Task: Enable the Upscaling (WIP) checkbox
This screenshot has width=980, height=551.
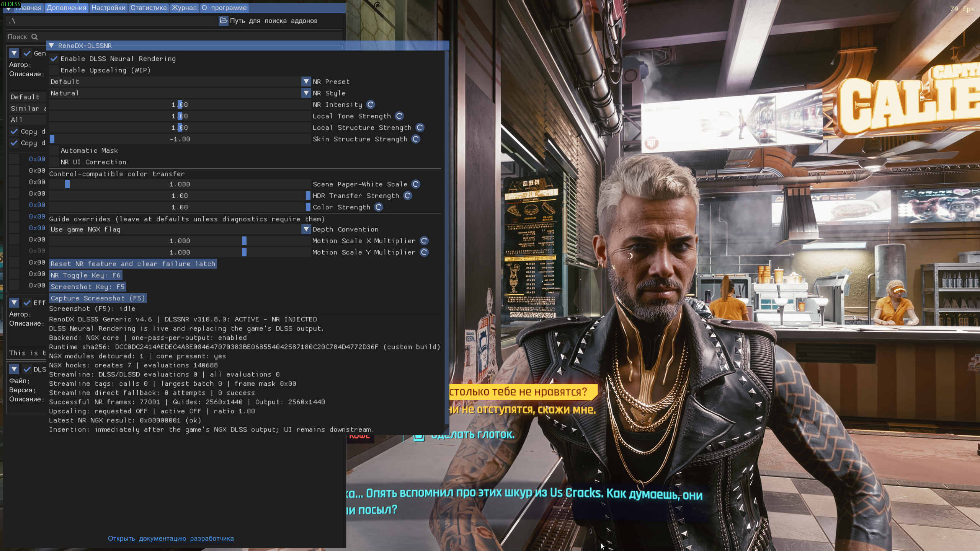Action: pos(54,70)
